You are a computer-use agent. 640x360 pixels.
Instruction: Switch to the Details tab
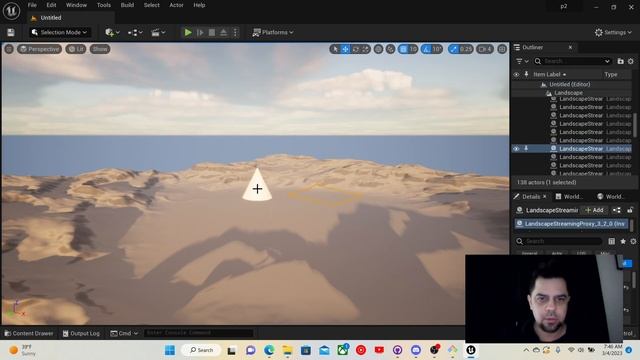click(x=531, y=197)
